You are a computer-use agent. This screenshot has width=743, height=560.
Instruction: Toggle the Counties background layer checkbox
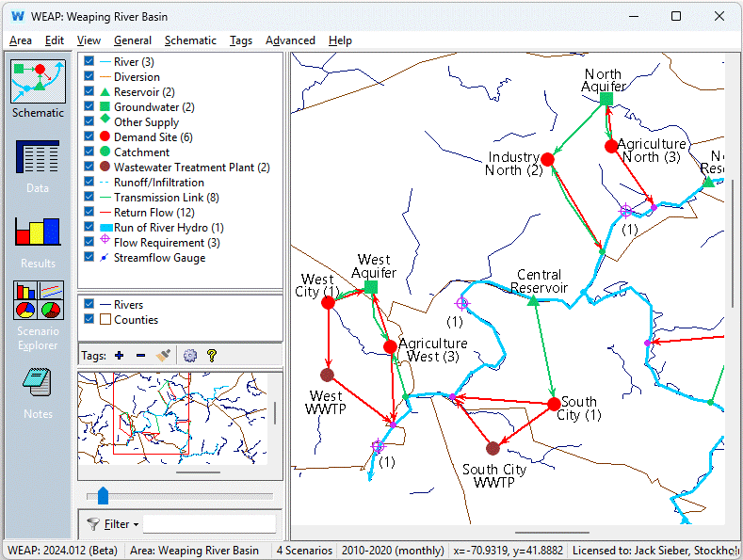89,320
